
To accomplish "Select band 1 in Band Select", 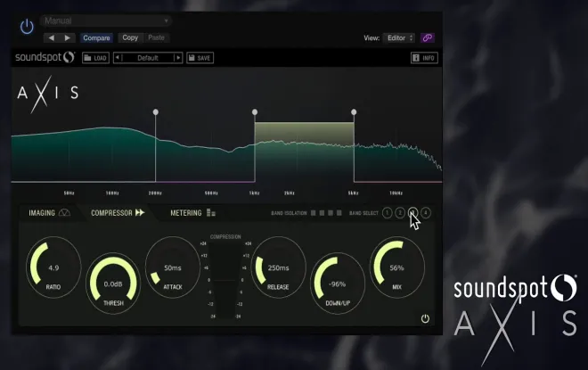I will [387, 213].
